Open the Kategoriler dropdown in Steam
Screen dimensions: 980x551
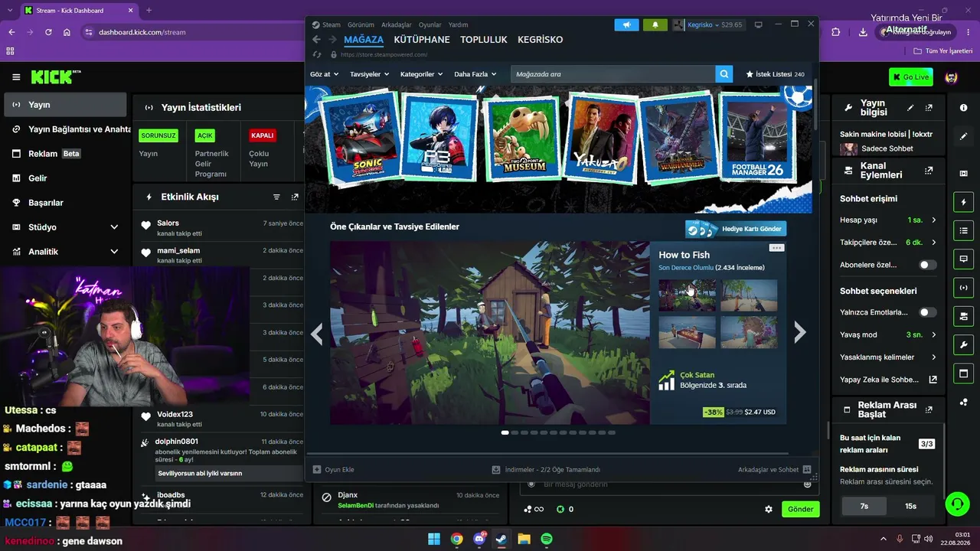tap(423, 74)
